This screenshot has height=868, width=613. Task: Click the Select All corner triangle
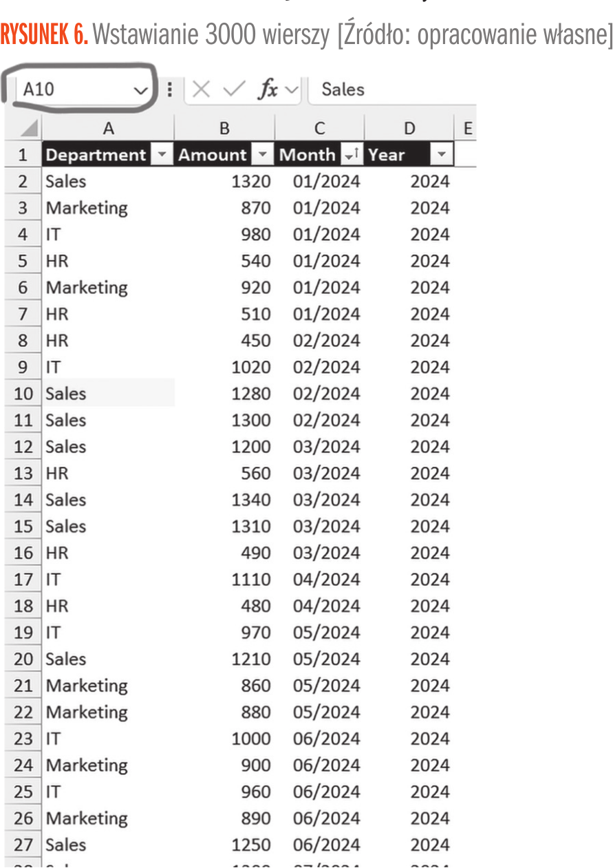click(x=28, y=129)
